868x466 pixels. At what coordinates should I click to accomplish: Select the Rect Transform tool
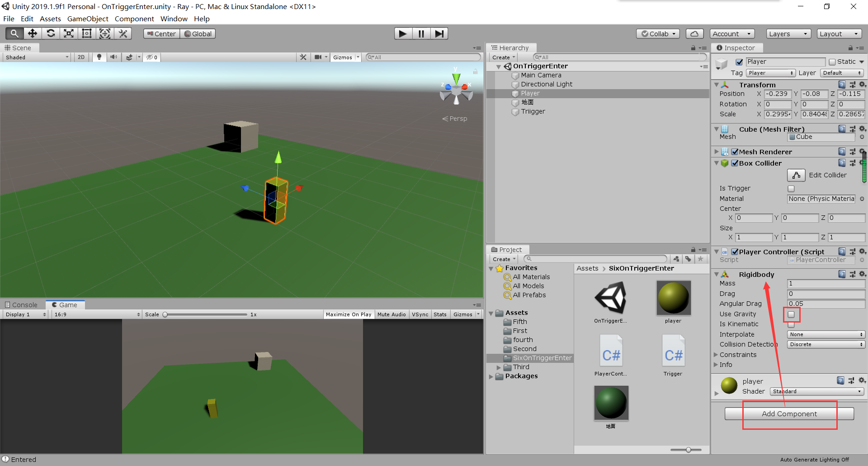click(86, 33)
